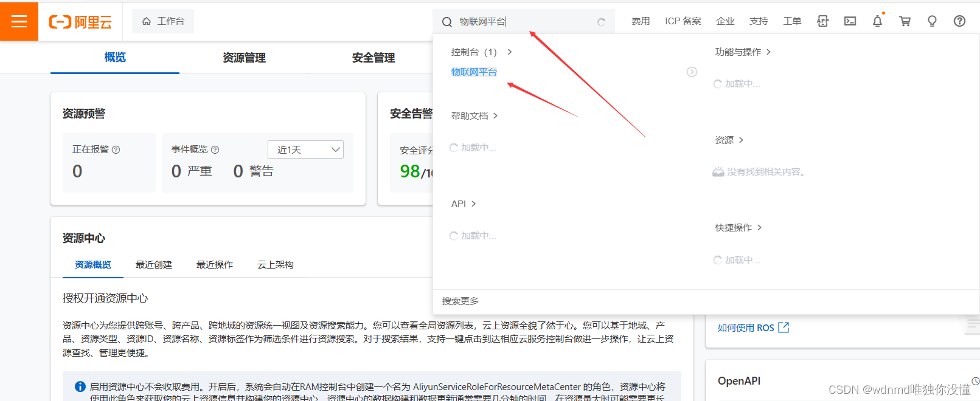Viewport: 980px width, 401px height.
Task: Click the 0 严重 event count
Action: coord(192,171)
